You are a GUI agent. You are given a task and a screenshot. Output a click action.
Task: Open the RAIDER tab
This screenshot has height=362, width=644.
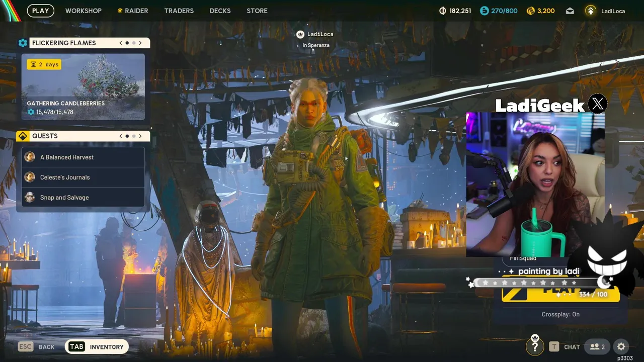point(133,11)
